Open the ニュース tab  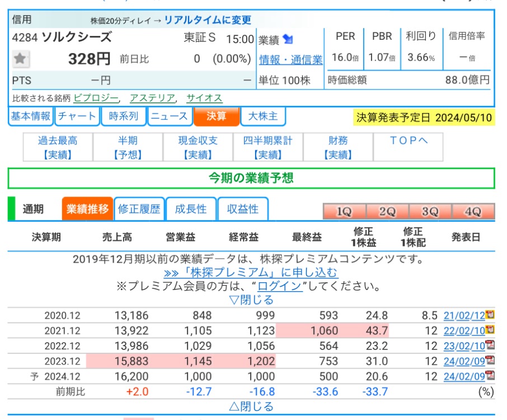(x=170, y=116)
